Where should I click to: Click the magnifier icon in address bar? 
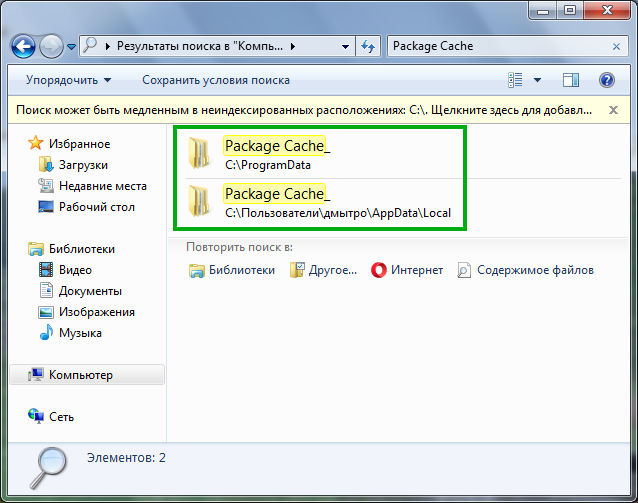(90, 46)
